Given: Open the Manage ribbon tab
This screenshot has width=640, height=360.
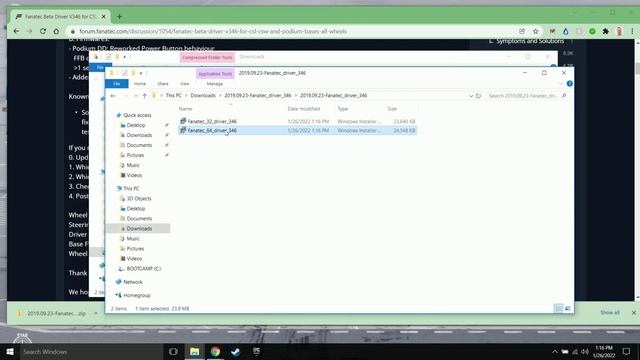Looking at the screenshot, I should click(x=215, y=84).
